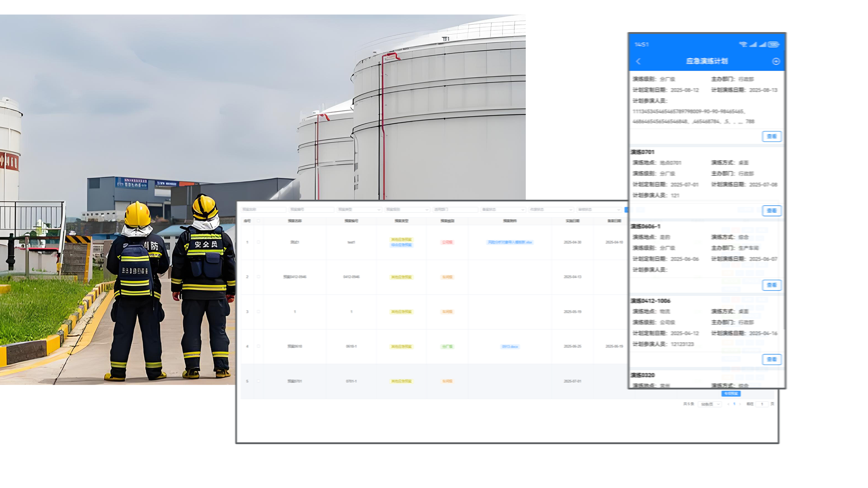Expand the 作废状态 filter dropdown
The width and height of the screenshot is (868, 488).
pos(551,210)
